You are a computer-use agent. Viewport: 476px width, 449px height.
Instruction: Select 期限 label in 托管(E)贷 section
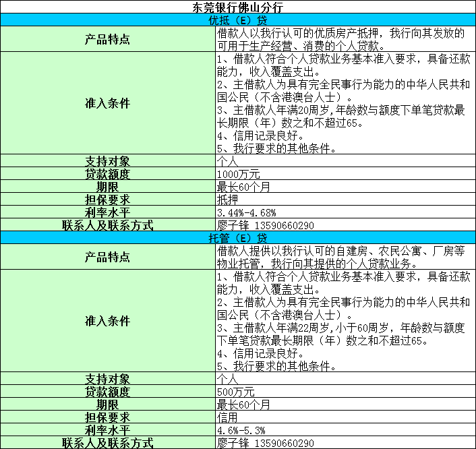tap(108, 404)
